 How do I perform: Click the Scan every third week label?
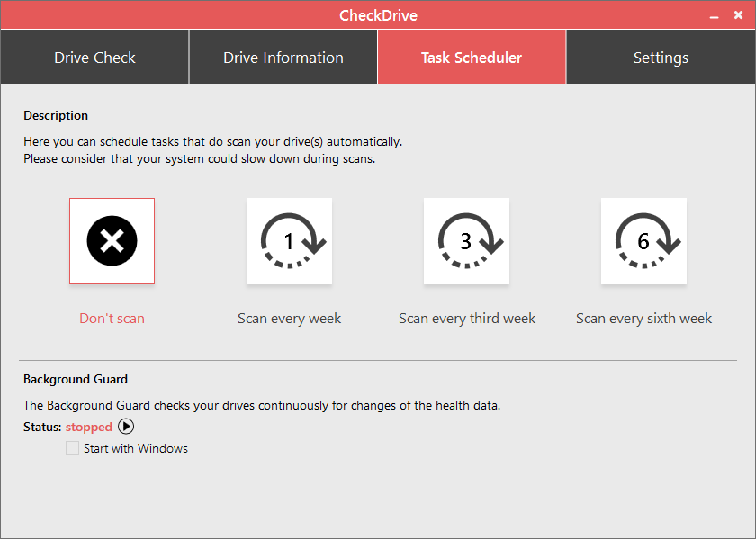(467, 319)
